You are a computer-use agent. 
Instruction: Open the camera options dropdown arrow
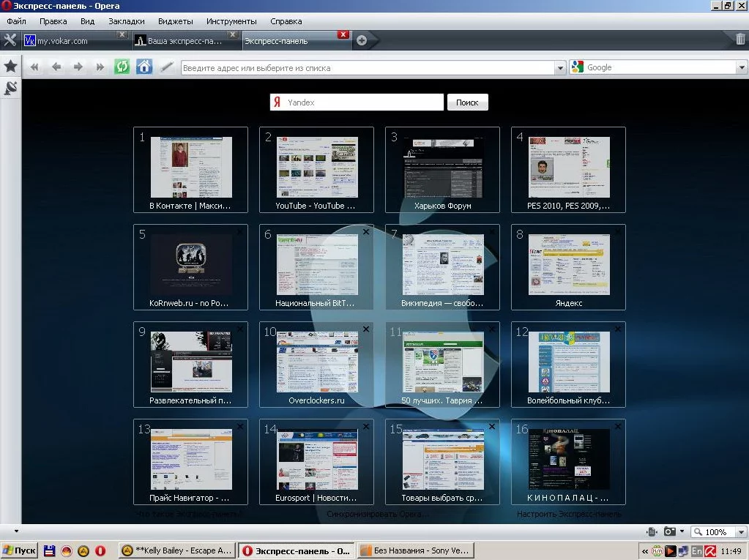tap(682, 531)
